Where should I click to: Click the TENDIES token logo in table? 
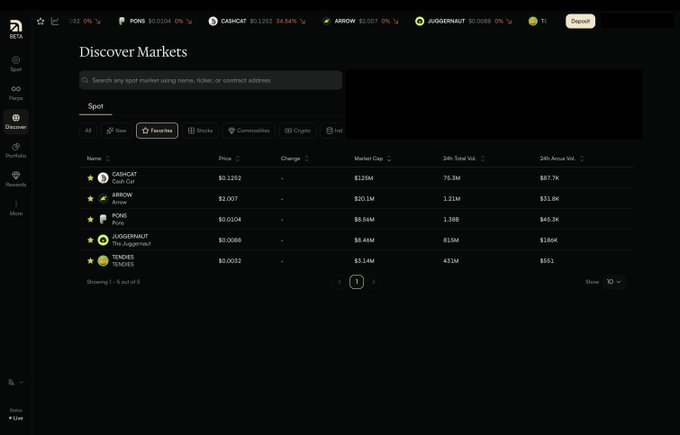click(103, 261)
